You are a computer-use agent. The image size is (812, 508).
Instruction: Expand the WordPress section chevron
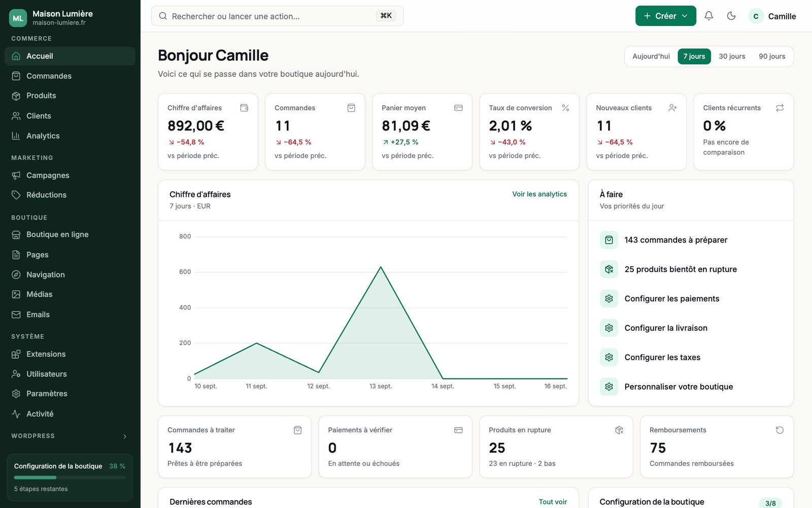tap(125, 436)
